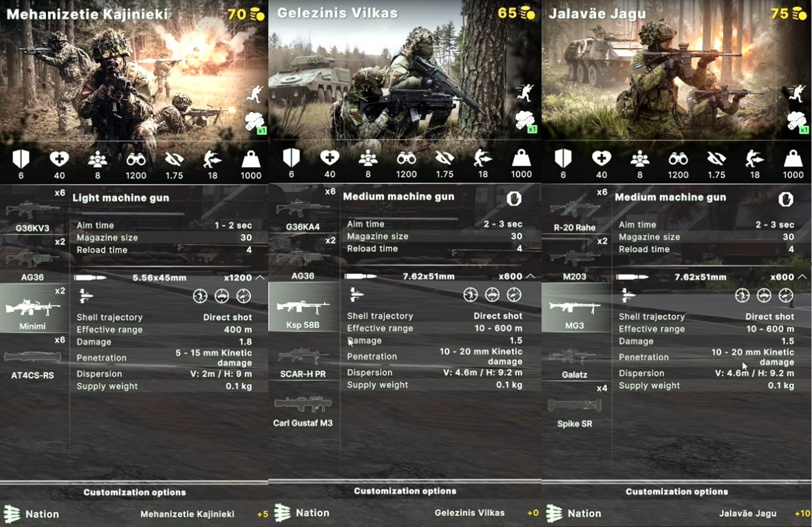Select the Carl Gustaf M3 launcher
The image size is (812, 527).
(x=304, y=406)
